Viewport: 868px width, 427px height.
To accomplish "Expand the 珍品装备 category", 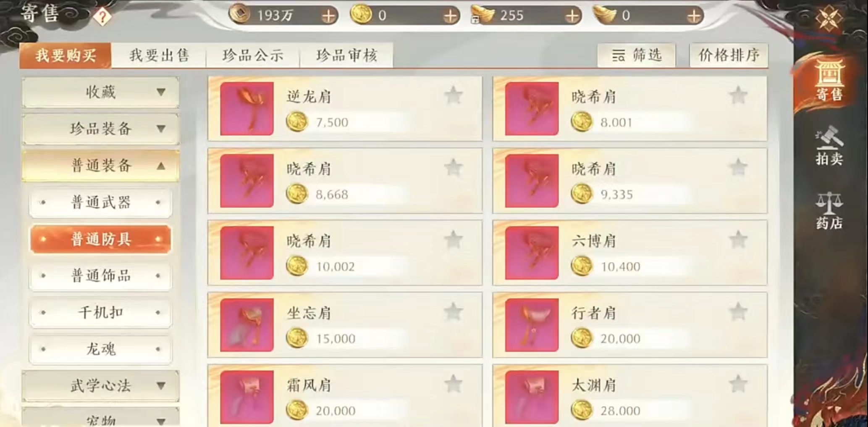I will [x=100, y=129].
